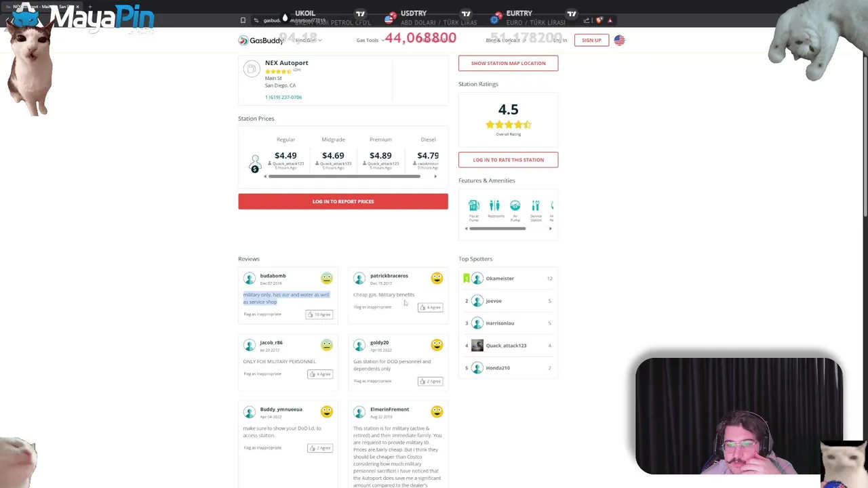Image resolution: width=868 pixels, height=488 pixels.
Task: Open top spotter Harrisonlau's profile
Action: (x=500, y=323)
